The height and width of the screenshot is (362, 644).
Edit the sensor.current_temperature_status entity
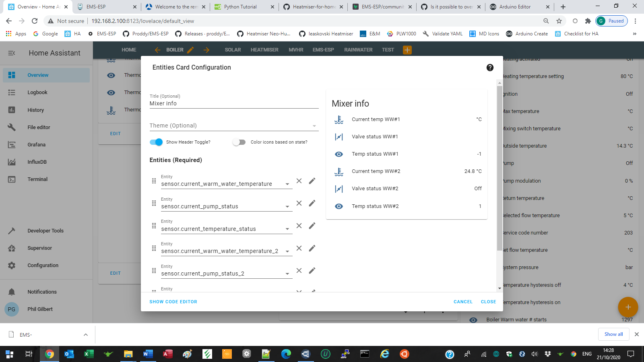pyautogui.click(x=312, y=226)
